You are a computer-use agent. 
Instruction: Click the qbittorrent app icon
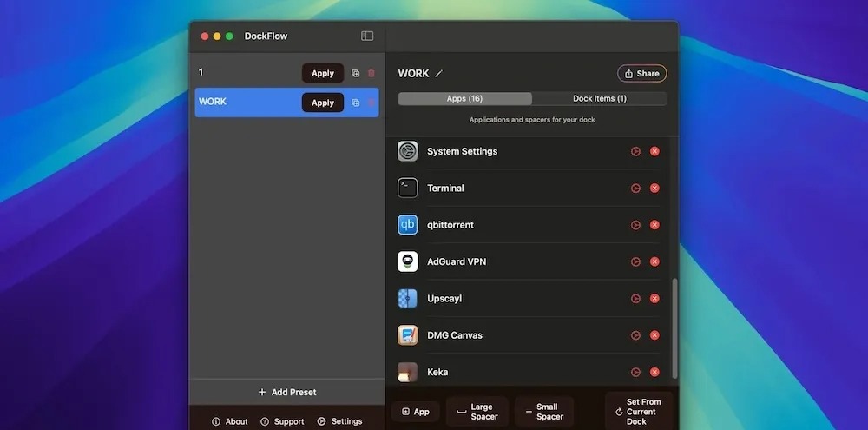click(407, 225)
